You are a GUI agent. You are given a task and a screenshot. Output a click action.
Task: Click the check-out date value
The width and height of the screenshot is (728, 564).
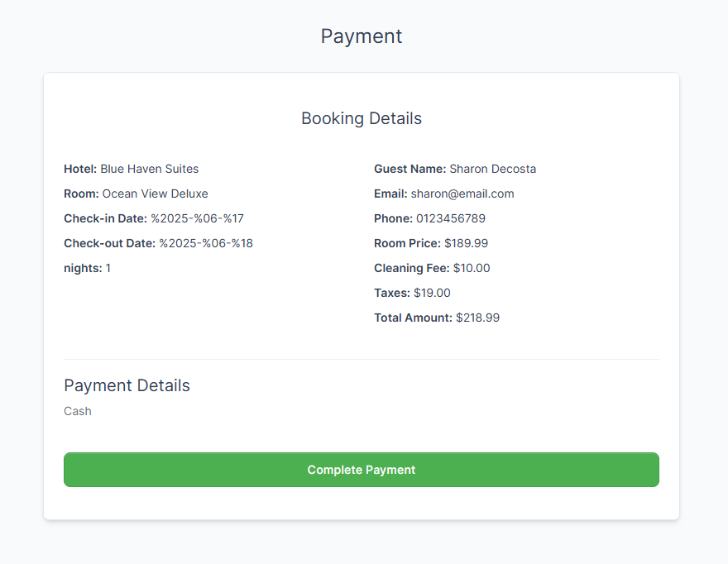(x=206, y=243)
